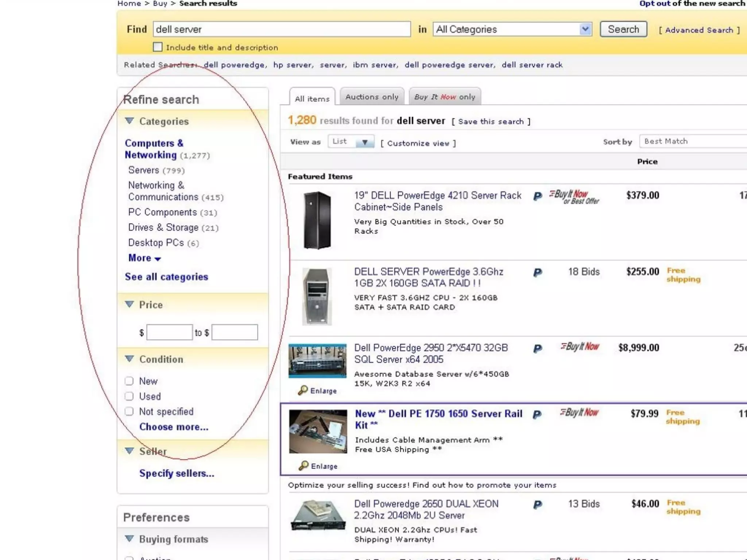
Task: Click Buy It Now or Best Offer logo
Action: [574, 197]
